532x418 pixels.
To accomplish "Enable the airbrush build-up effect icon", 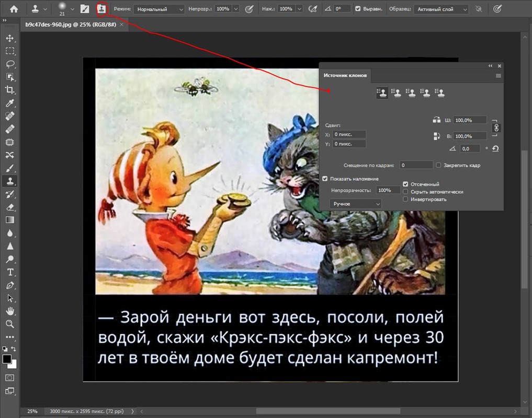I will point(312,9).
